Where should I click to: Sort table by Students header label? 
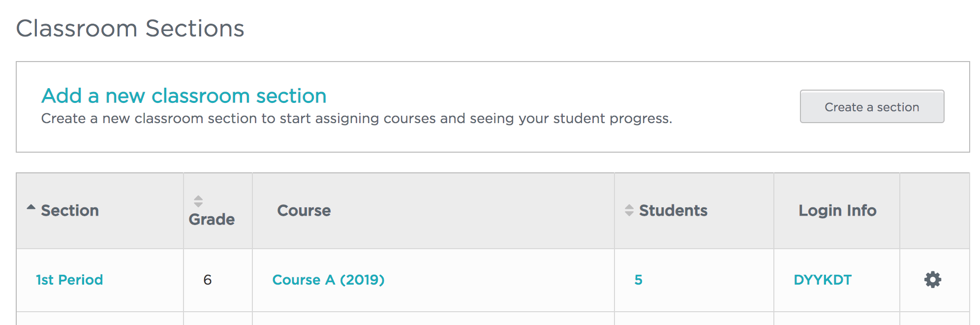point(673,210)
